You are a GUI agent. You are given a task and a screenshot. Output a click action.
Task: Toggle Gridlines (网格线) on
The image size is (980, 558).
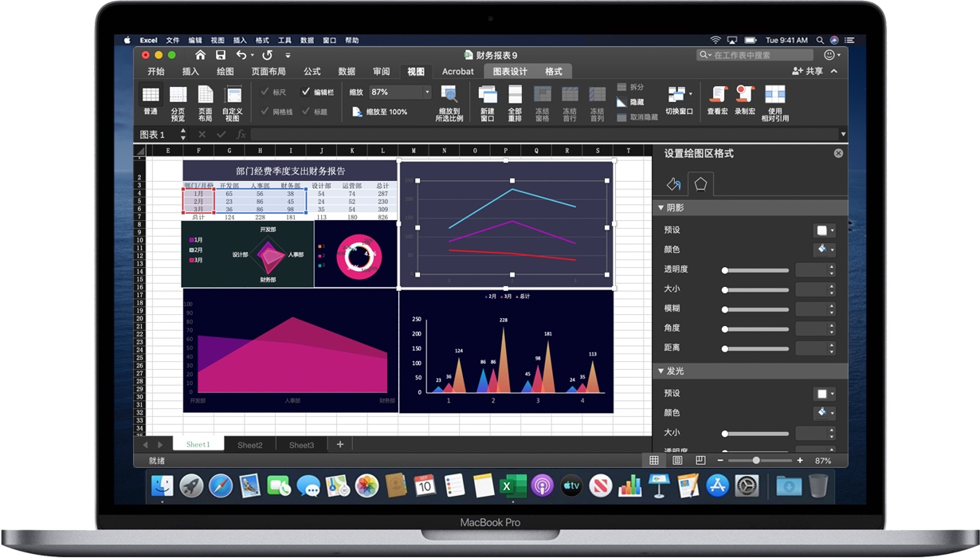[264, 112]
